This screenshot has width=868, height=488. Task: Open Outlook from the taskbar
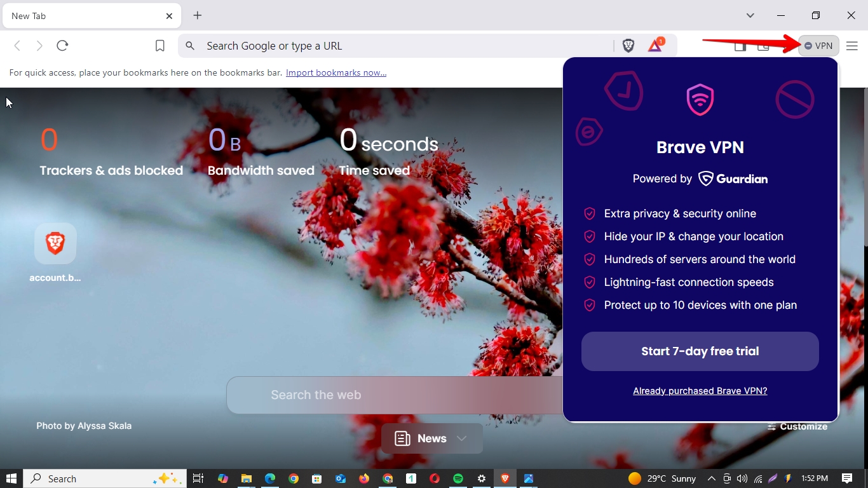coord(341,478)
